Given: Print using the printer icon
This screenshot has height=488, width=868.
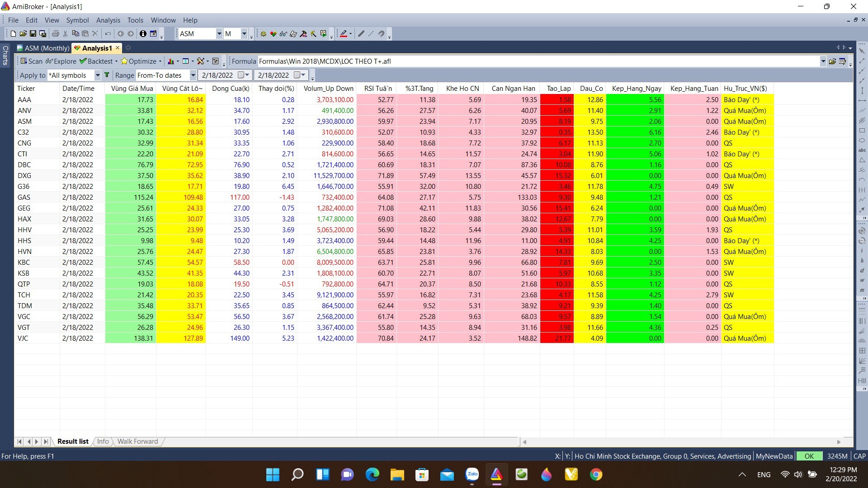Looking at the screenshot, I should 56,33.
